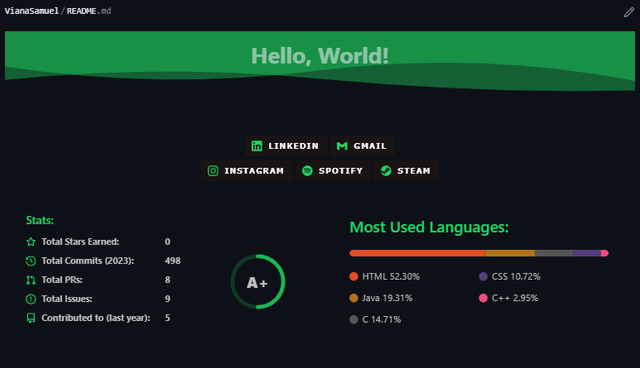Open the Steam badge
Image resolution: width=640 pixels, height=368 pixels.
click(x=406, y=171)
